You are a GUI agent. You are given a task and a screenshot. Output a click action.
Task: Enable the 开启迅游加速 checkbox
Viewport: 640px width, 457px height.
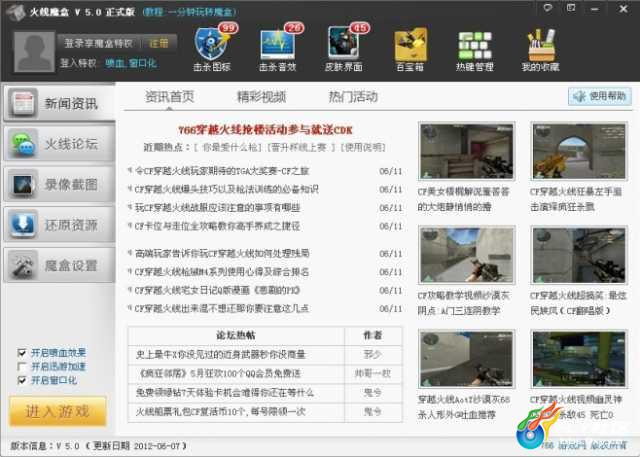click(22, 366)
